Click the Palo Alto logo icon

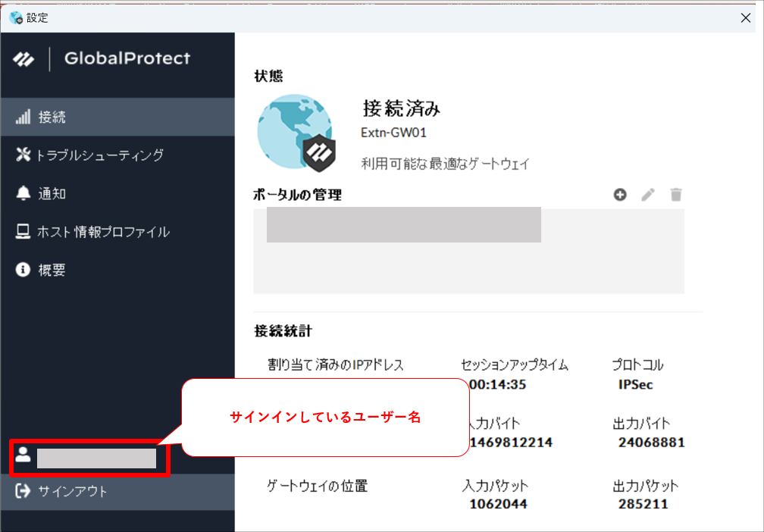click(x=24, y=59)
